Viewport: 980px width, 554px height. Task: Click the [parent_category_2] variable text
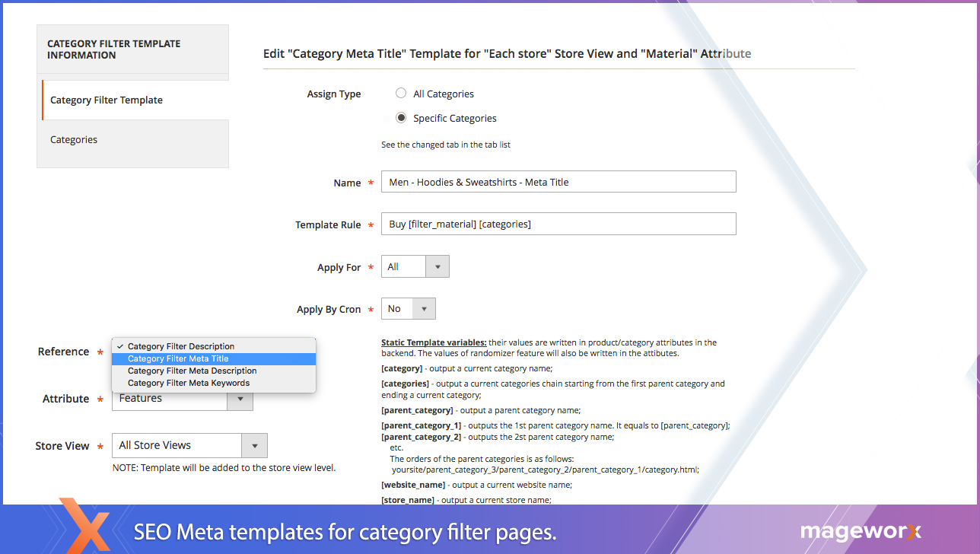[421, 437]
